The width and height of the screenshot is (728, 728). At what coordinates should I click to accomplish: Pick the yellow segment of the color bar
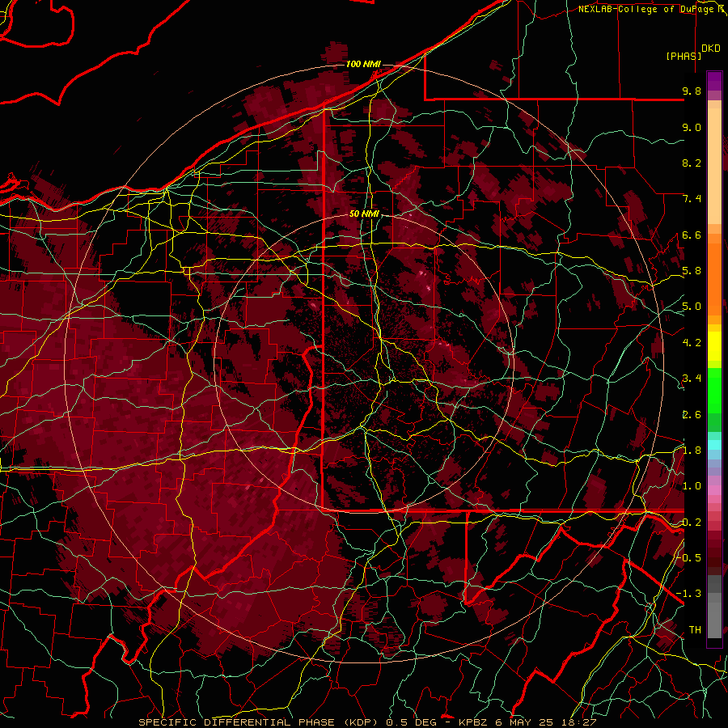[714, 346]
